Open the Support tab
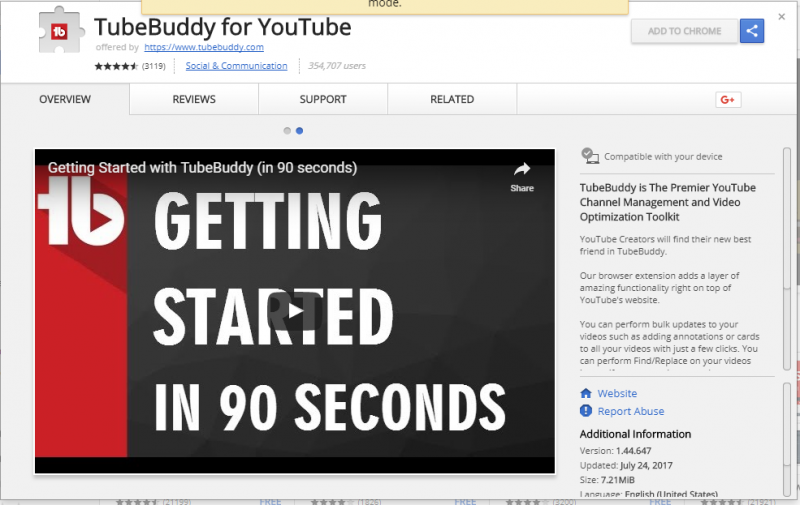This screenshot has height=505, width=800. point(323,99)
